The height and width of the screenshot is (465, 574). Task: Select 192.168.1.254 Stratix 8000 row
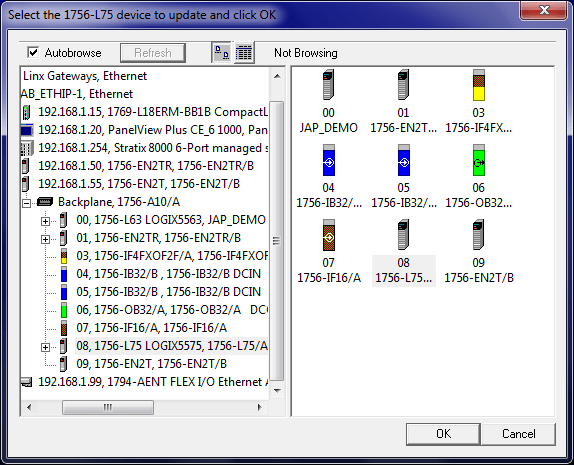(x=153, y=148)
